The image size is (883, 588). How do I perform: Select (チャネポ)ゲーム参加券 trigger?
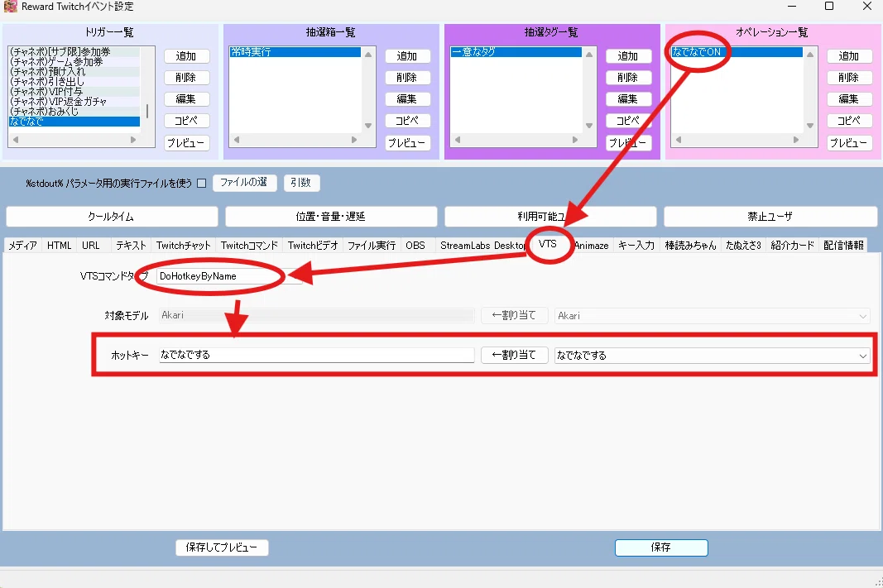(x=74, y=62)
